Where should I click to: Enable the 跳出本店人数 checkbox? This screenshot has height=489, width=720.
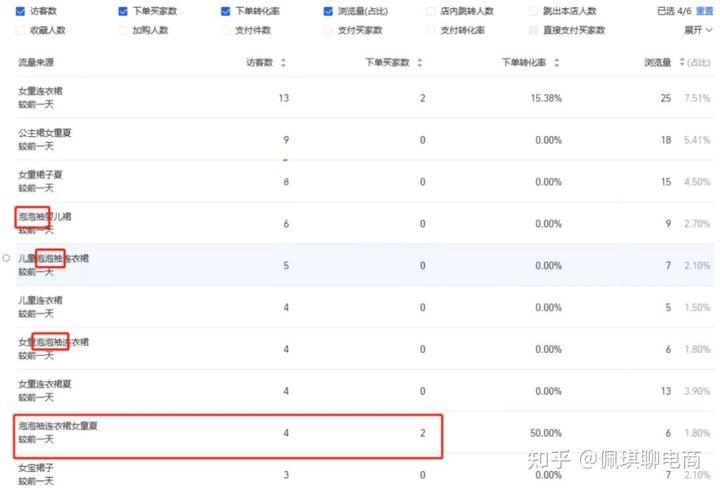point(533,11)
